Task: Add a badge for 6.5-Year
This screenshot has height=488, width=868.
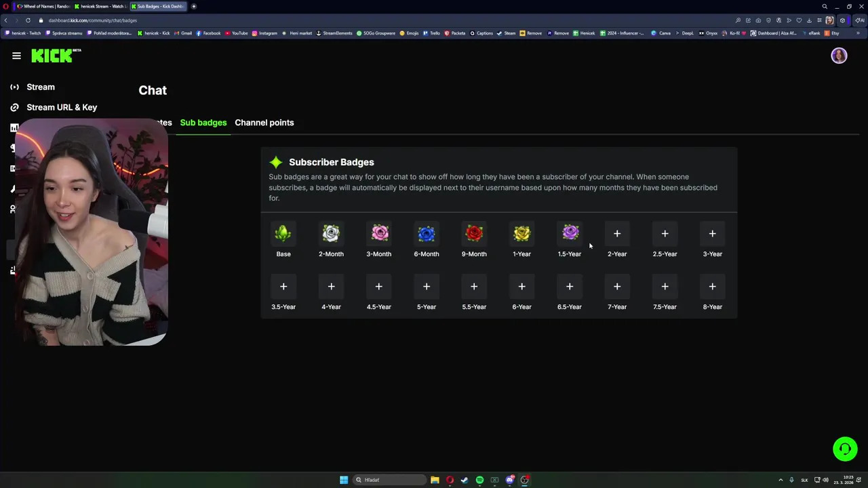Action: coord(570,287)
